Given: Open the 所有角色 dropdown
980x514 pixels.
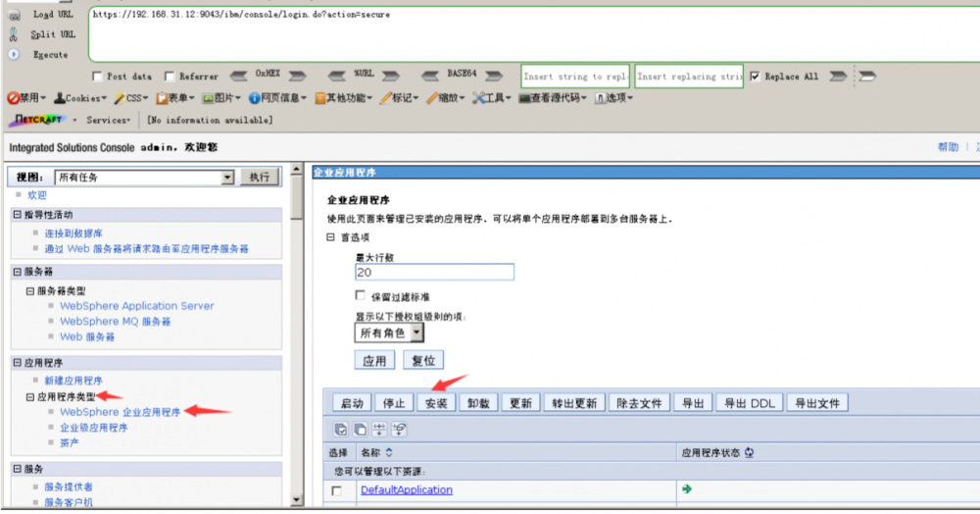Looking at the screenshot, I should (416, 334).
